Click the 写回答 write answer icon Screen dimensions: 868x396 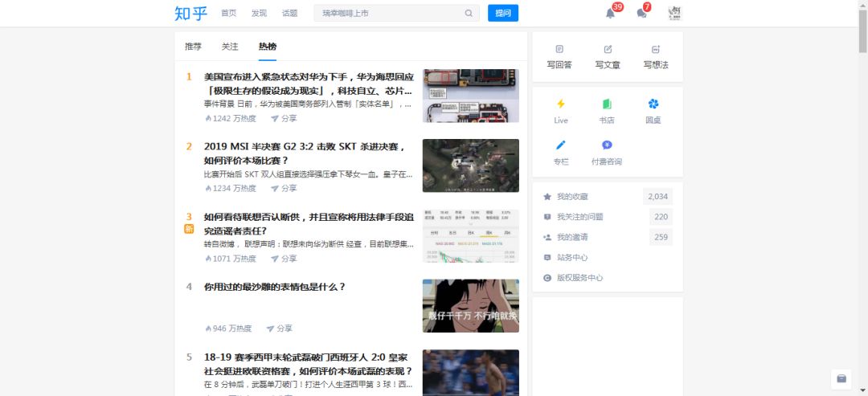pyautogui.click(x=559, y=49)
